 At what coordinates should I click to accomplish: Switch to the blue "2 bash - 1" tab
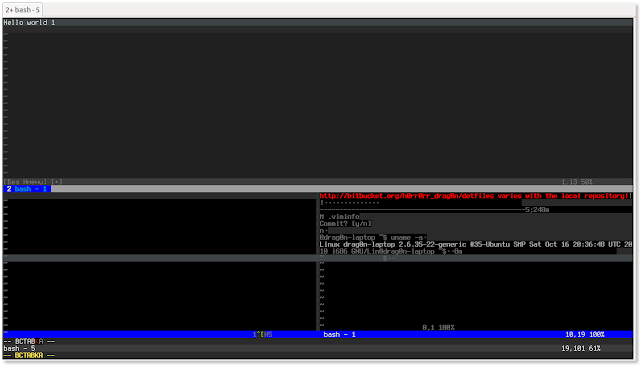tap(27, 189)
